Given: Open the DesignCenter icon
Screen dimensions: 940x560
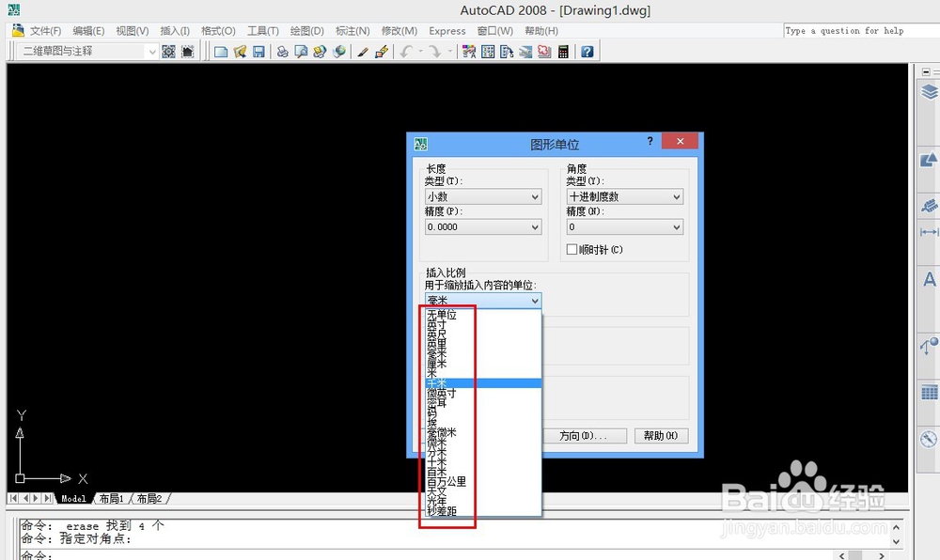Looking at the screenshot, I should click(x=488, y=52).
